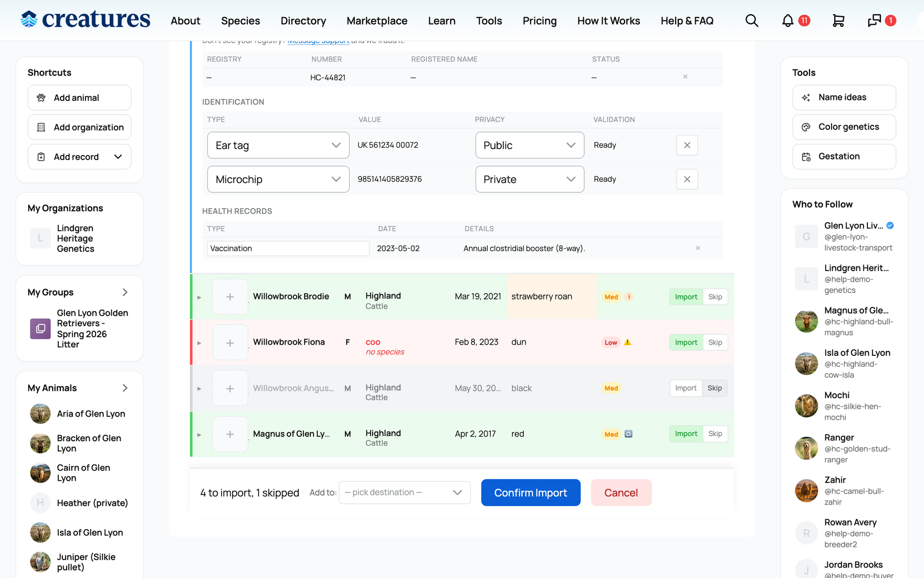
Task: Open the Pricing page
Action: [540, 20]
